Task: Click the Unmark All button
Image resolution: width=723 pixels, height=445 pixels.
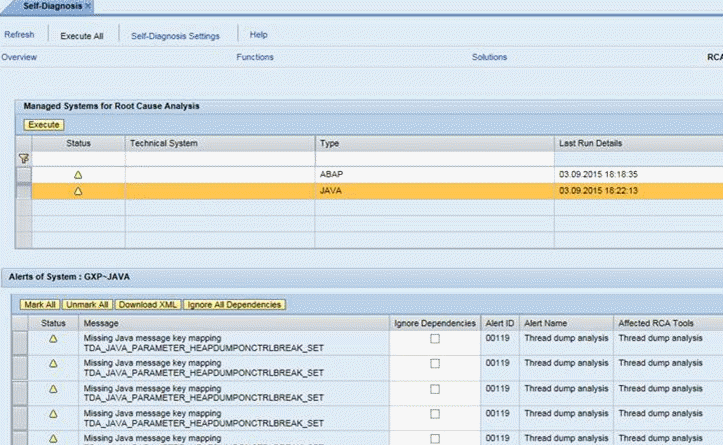Action: (87, 305)
